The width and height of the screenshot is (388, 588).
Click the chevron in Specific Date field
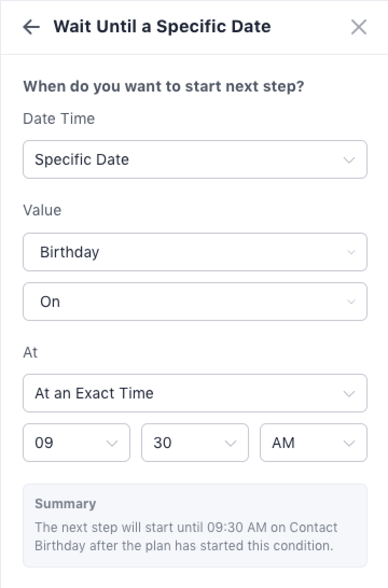click(349, 160)
